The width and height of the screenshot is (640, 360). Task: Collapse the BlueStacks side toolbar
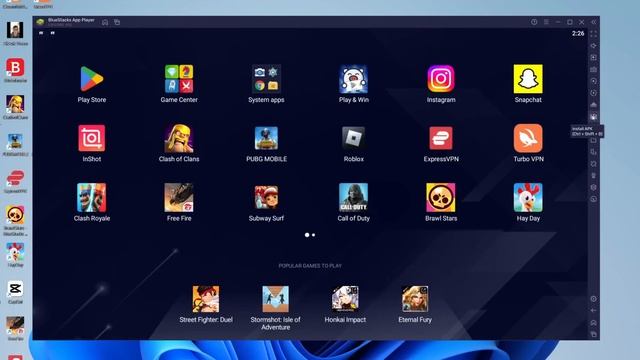(x=593, y=22)
